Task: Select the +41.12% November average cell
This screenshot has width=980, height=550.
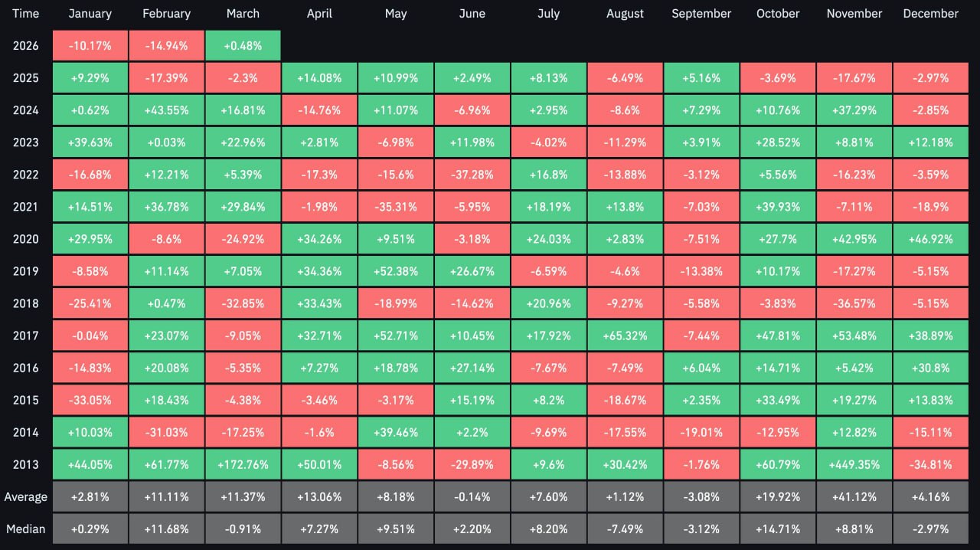Action: click(x=854, y=496)
